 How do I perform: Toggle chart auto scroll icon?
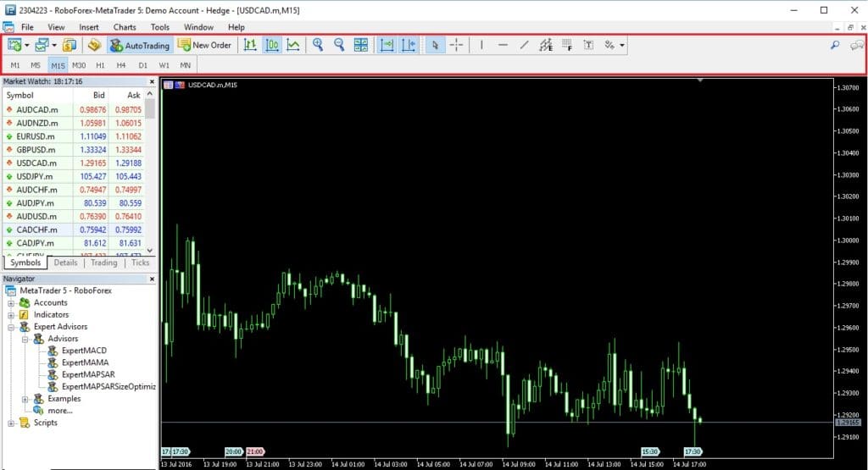point(387,46)
